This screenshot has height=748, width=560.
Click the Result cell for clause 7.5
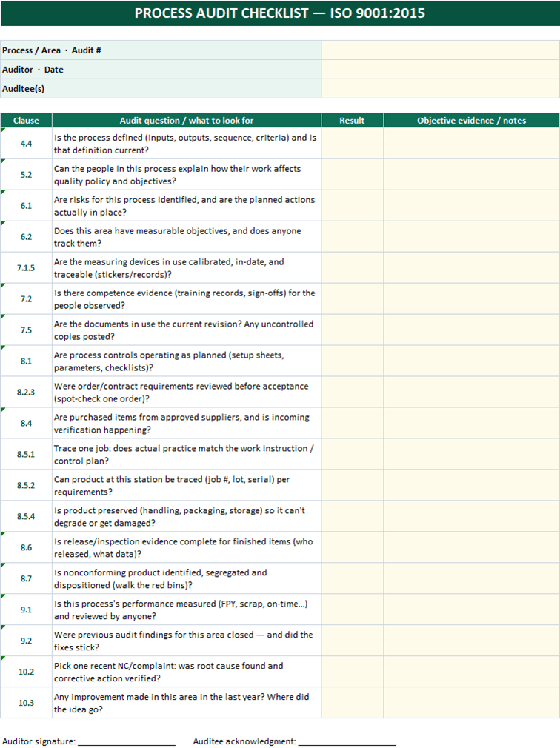(352, 329)
